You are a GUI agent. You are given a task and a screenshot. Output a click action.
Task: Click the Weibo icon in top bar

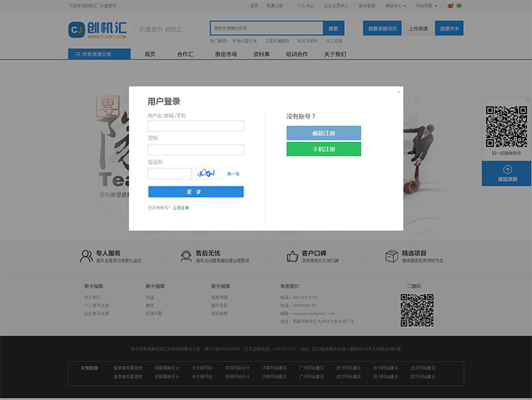450,6
